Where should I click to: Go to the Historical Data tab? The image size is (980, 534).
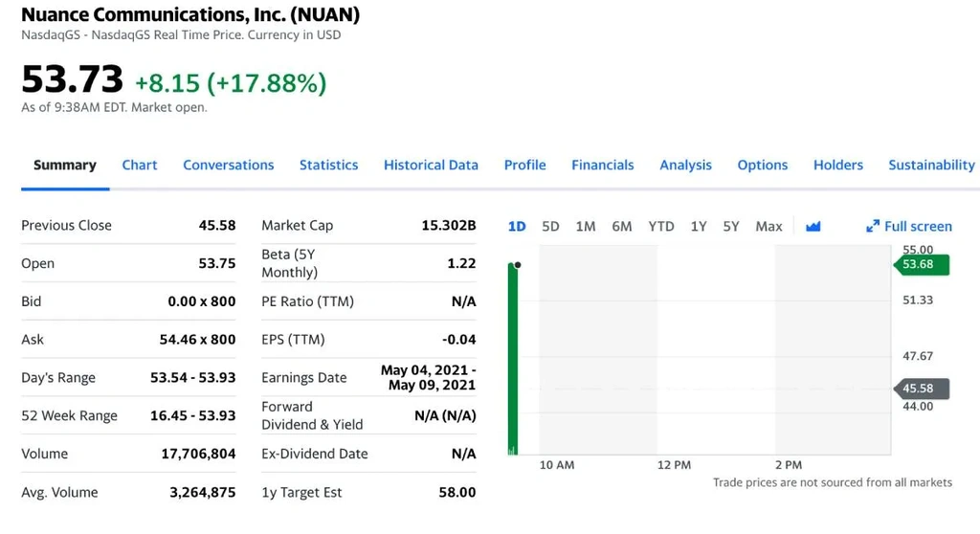(431, 165)
